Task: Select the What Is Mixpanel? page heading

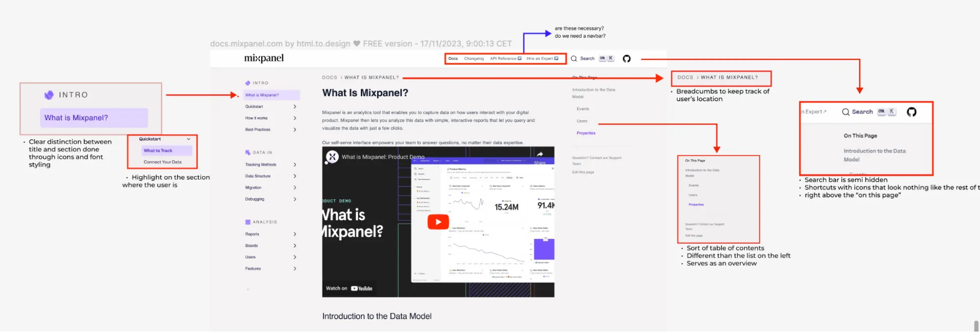Action: tap(365, 93)
